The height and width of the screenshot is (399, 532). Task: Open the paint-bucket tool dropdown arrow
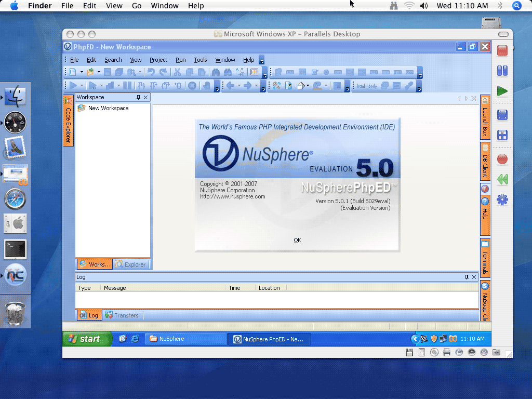(308, 86)
